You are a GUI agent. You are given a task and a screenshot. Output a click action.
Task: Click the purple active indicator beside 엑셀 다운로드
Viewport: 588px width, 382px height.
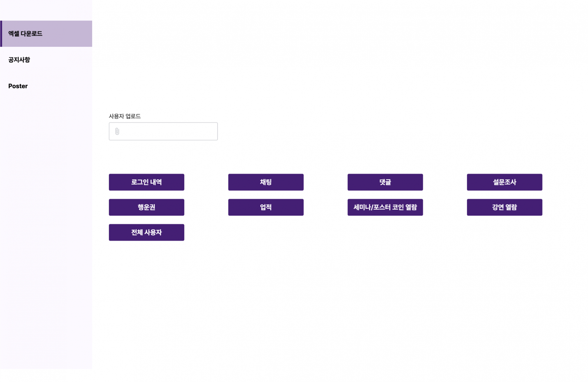tap(1, 34)
